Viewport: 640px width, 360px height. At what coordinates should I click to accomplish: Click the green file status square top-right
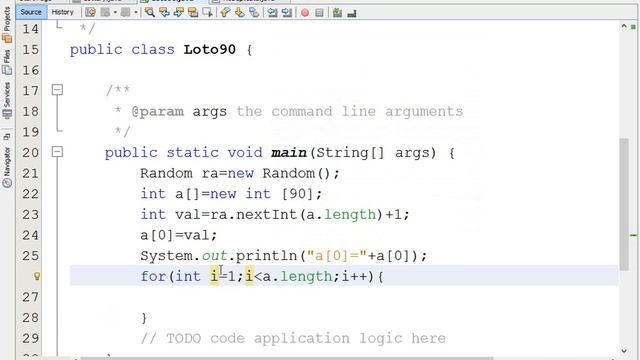click(x=633, y=27)
